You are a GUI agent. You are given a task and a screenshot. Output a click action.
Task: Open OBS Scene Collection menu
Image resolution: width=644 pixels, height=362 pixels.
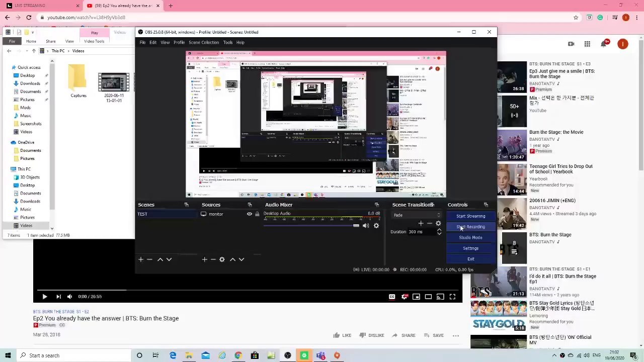[204, 42]
